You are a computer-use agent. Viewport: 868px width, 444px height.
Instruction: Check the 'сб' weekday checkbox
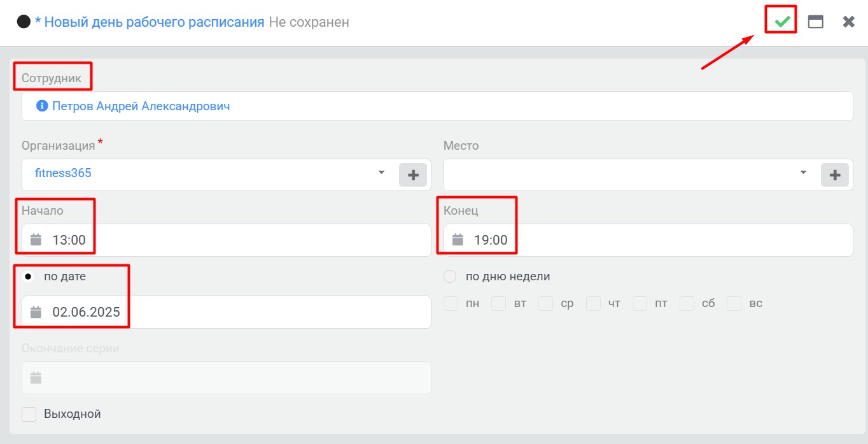click(687, 303)
